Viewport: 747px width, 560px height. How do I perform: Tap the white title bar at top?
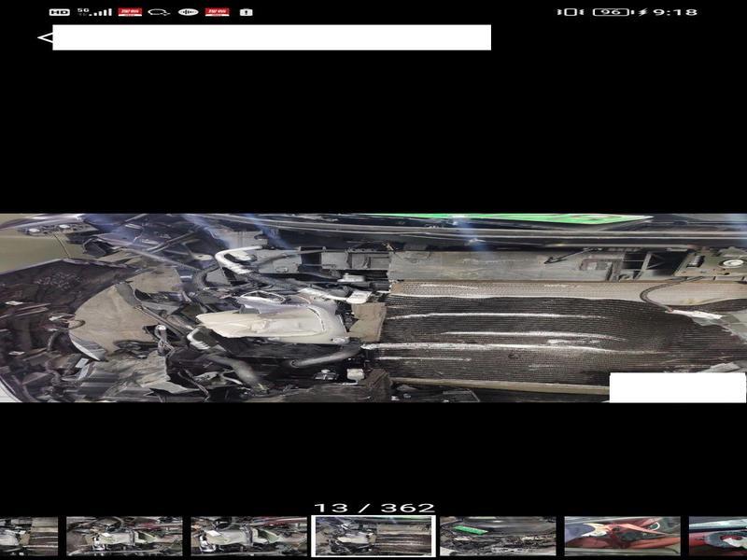click(271, 37)
